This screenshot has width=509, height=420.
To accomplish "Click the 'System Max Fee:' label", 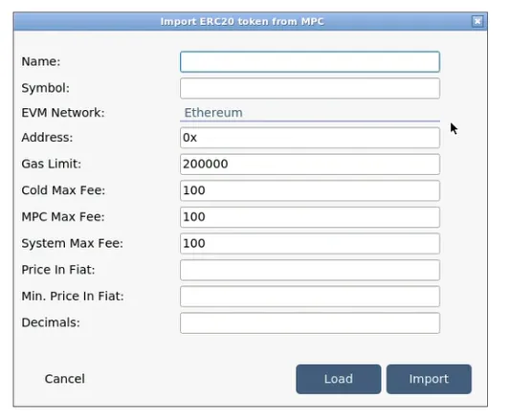I will [x=73, y=243].
